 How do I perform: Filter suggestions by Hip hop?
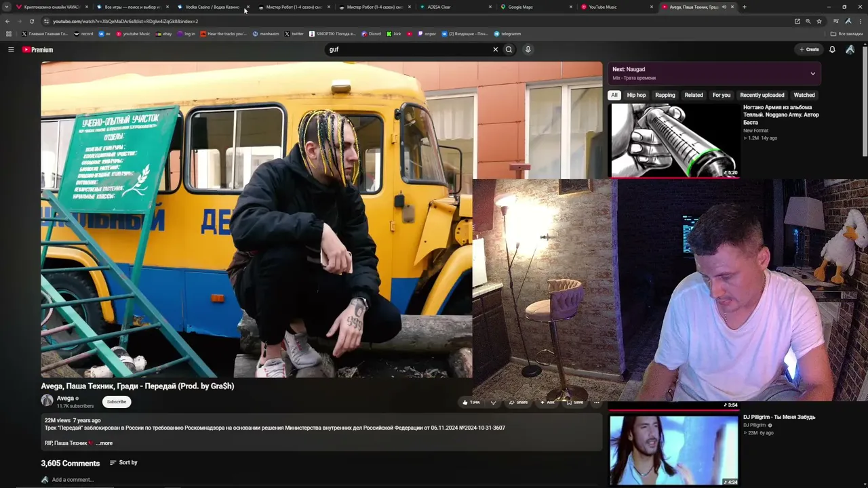(636, 95)
